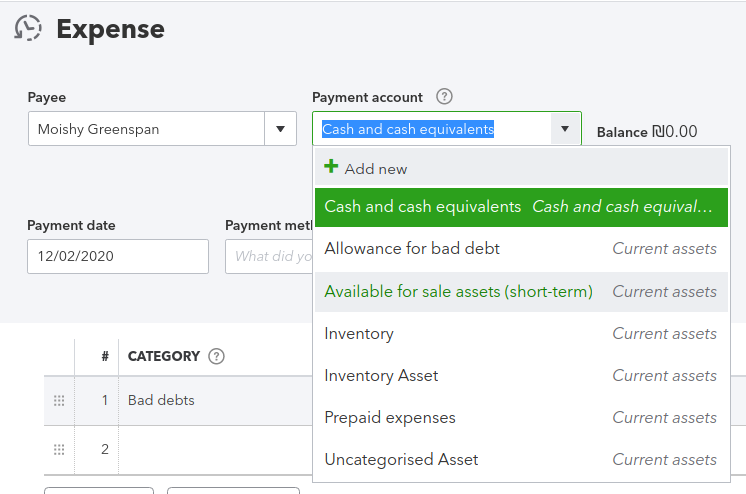Click the Category column help icon

pos(216,356)
